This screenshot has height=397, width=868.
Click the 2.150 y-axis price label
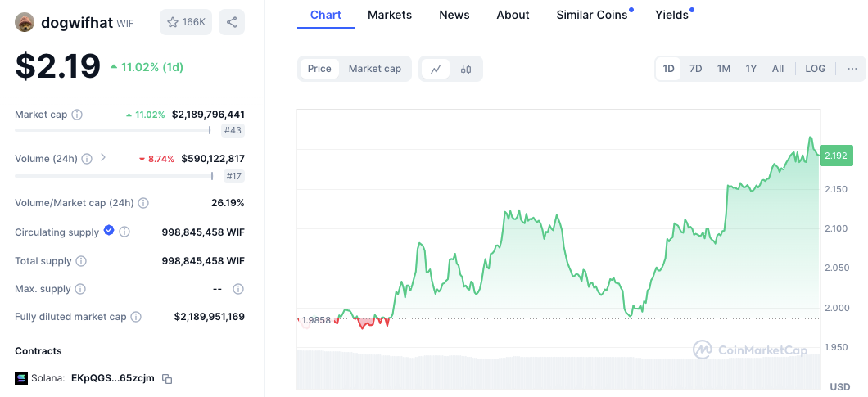(x=836, y=189)
